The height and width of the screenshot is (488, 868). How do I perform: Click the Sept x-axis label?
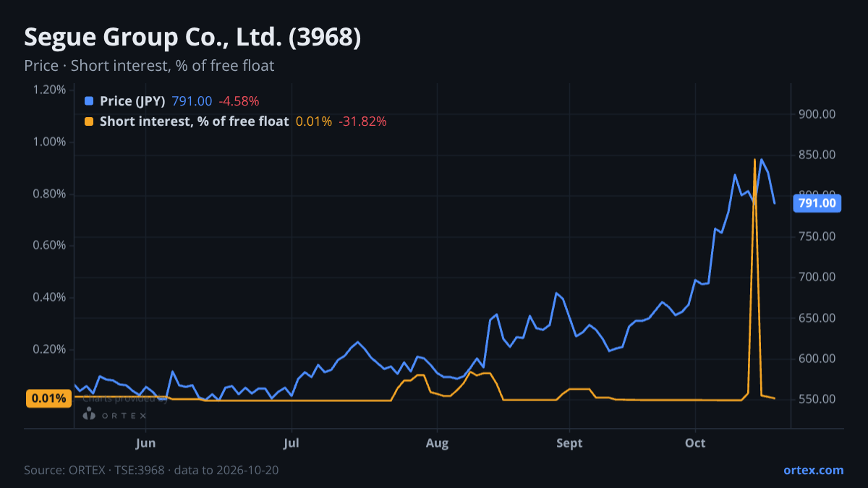[569, 442]
